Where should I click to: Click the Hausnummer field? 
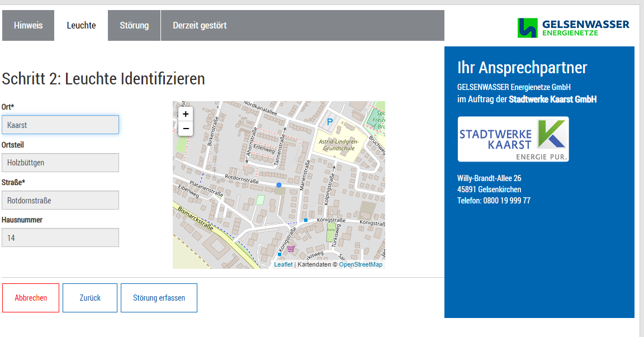pyautogui.click(x=60, y=238)
